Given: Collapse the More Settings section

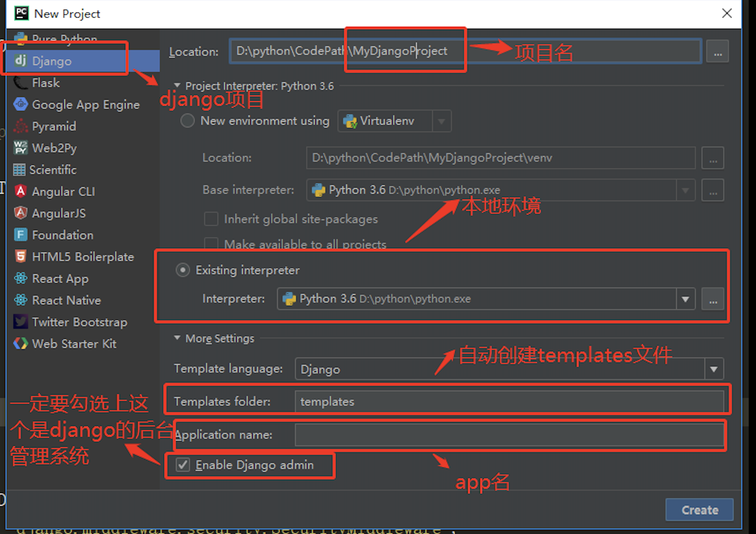Looking at the screenshot, I should click(177, 338).
